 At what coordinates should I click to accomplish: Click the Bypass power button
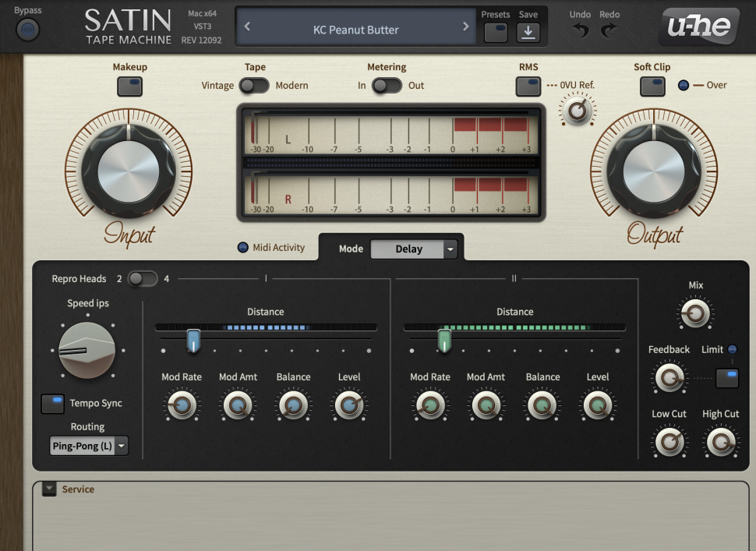[28, 30]
